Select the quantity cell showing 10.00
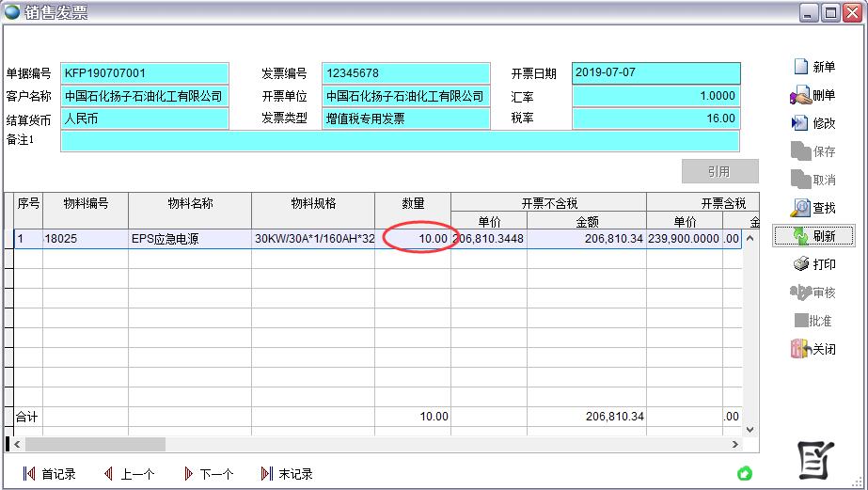 pos(414,239)
